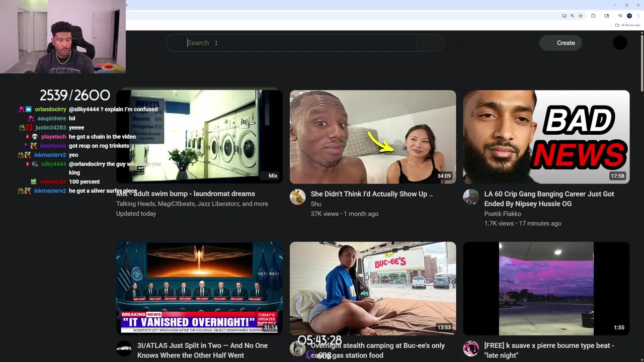Open the YouTube account avatar menu
This screenshot has height=362, width=644.
(620, 43)
